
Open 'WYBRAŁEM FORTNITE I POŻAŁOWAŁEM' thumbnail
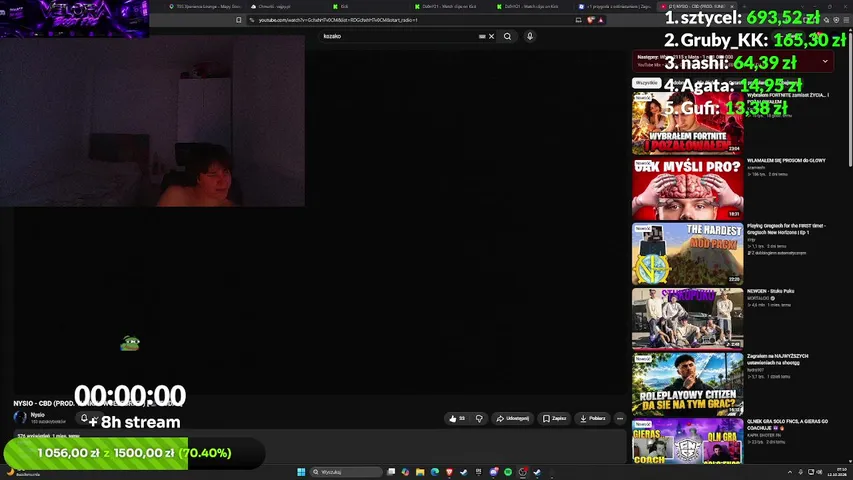click(x=688, y=123)
